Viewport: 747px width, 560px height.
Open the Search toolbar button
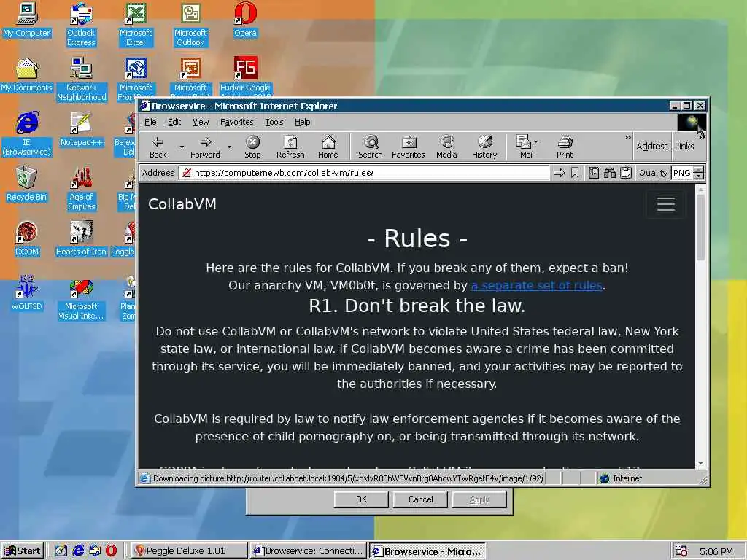370,147
